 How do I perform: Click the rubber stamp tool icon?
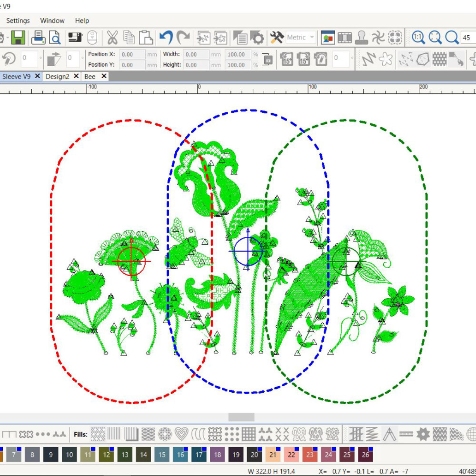point(361,38)
